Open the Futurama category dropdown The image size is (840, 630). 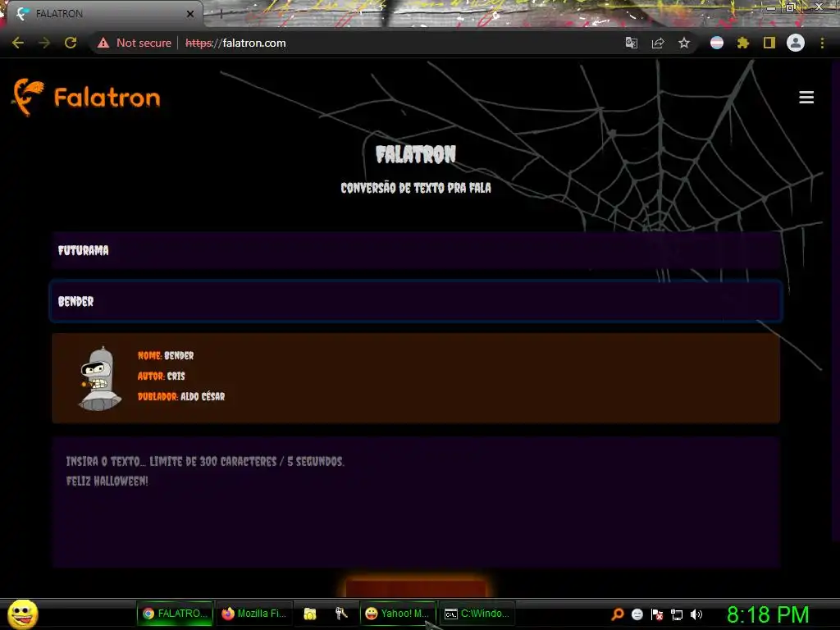(416, 250)
